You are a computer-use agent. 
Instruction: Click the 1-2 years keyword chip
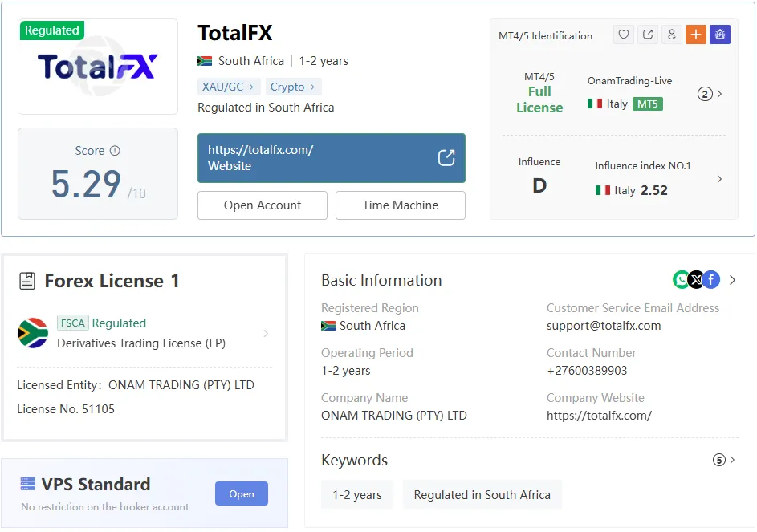pos(357,494)
